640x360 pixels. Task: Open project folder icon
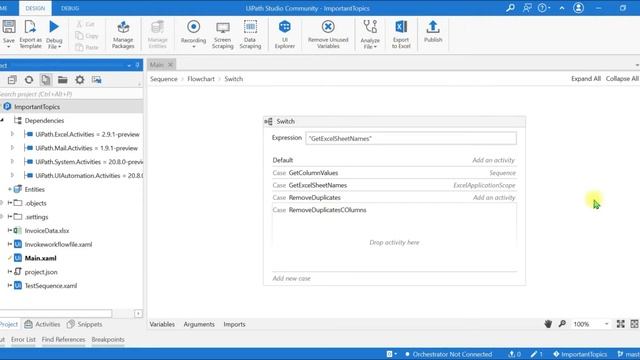62,80
